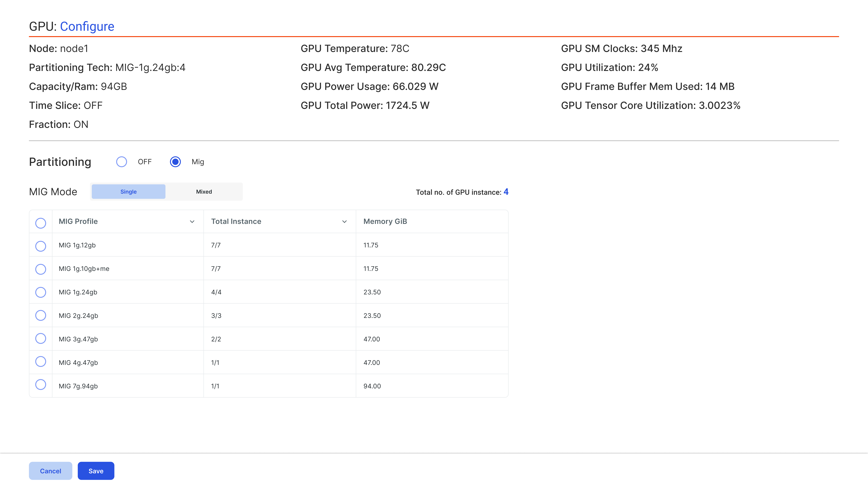Open the Total Instance column dropdown chevron
Viewport: 868px width, 488px height.
coord(344,222)
